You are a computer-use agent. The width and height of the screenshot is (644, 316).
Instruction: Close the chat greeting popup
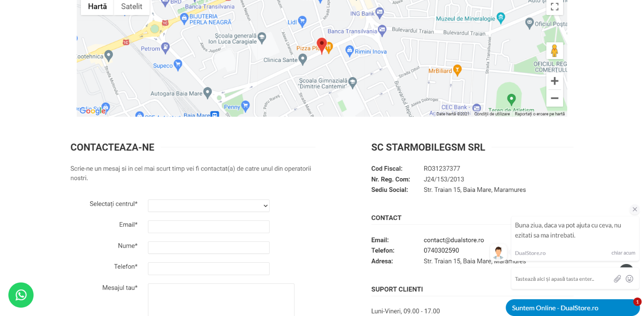(634, 209)
